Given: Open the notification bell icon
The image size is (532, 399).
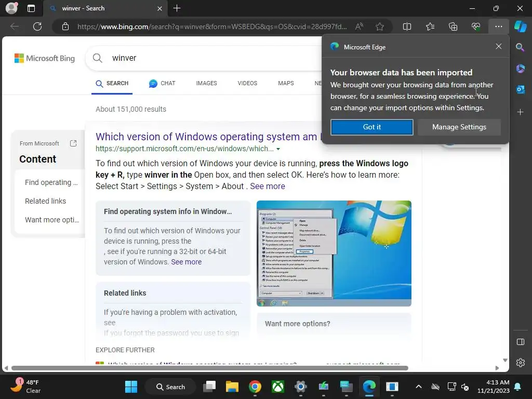Looking at the screenshot, I should click(518, 387).
